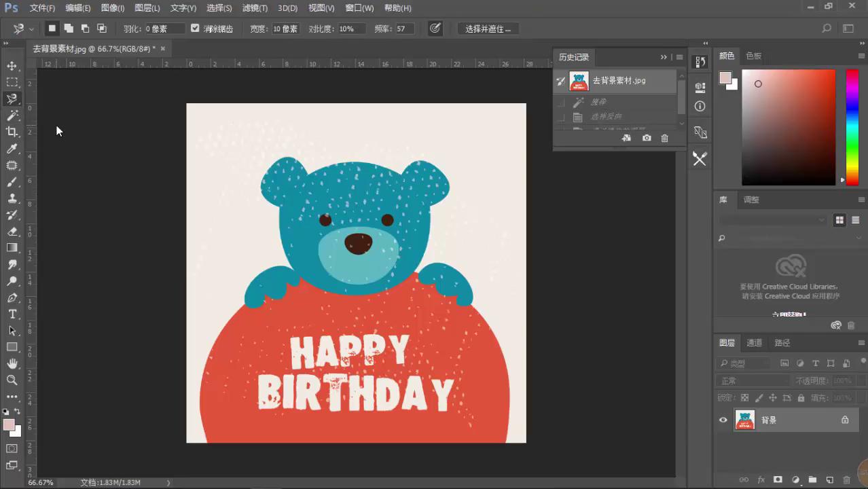Open the Layers panel options menu
Viewport: 868px width, 489px height.
coord(862,343)
